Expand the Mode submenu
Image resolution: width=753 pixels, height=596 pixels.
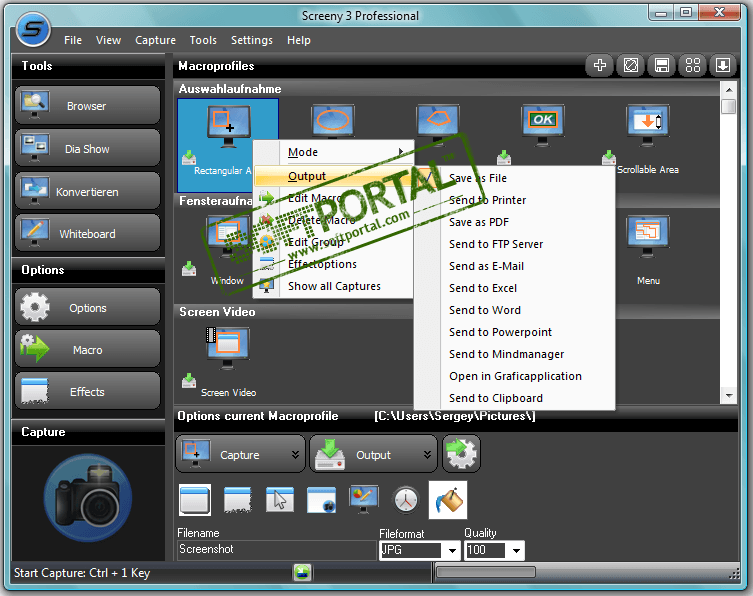coord(334,152)
